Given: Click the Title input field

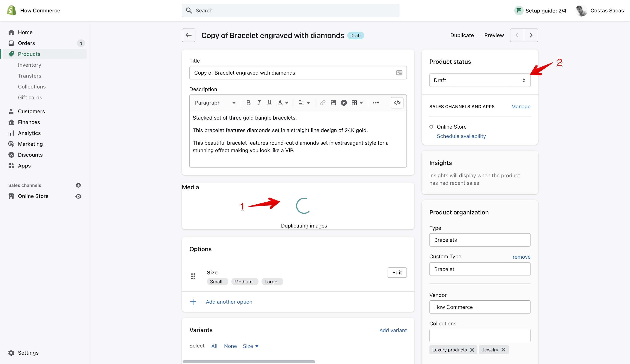Looking at the screenshot, I should (x=298, y=72).
